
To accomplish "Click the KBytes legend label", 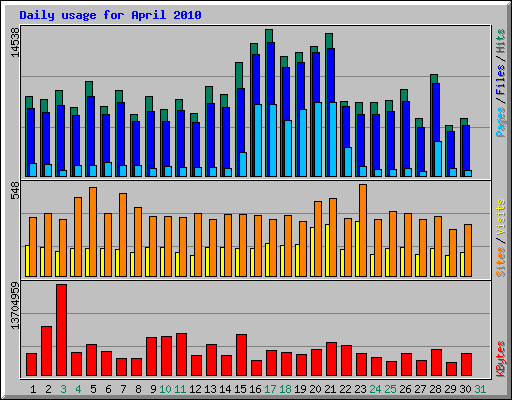I will click(501, 359).
